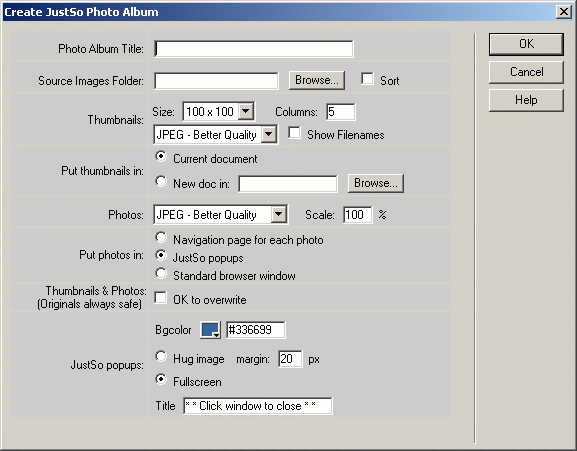Viewport: 577px width, 451px height.
Task: Click the Photo Album Title field
Action: pyautogui.click(x=254, y=49)
